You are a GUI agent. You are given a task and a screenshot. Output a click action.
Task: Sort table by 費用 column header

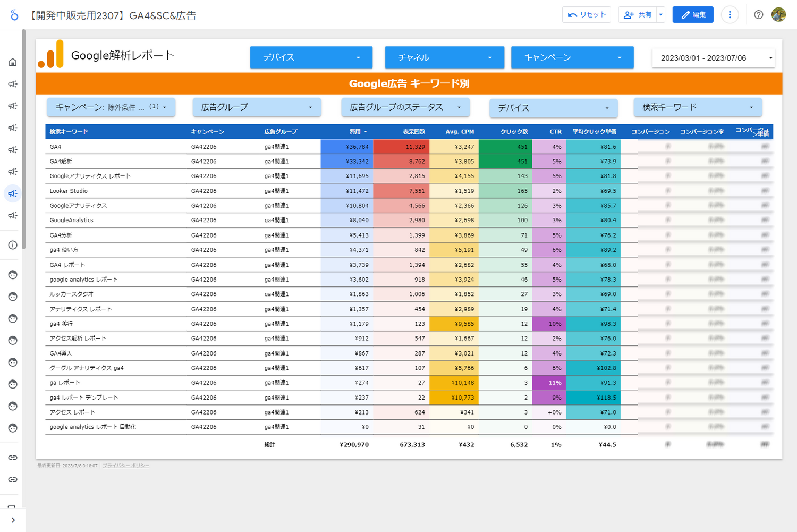click(355, 132)
